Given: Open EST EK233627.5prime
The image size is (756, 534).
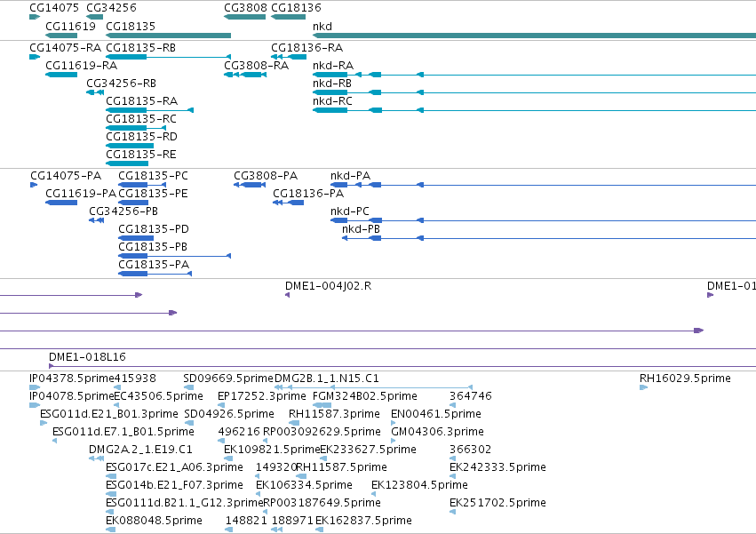Looking at the screenshot, I should [x=322, y=458].
